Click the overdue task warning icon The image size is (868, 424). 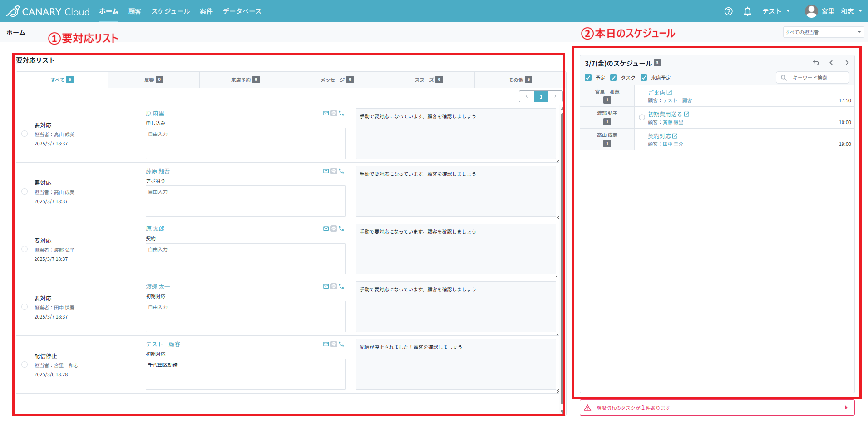point(587,408)
